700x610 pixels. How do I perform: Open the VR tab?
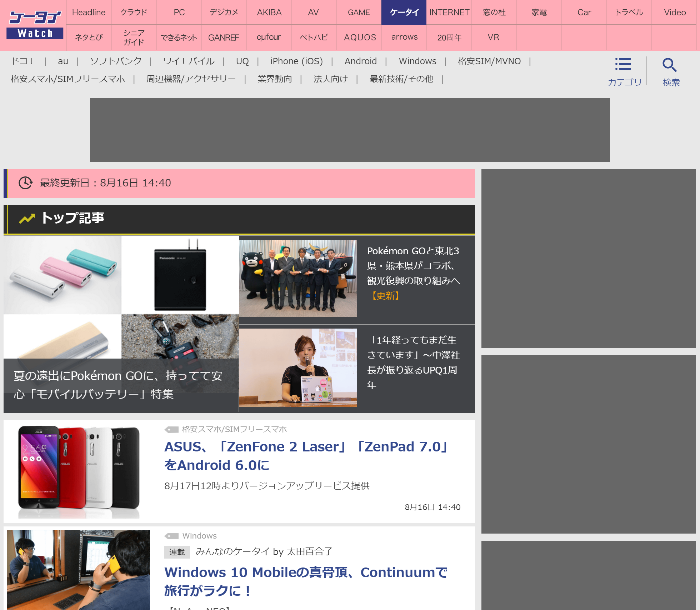[494, 37]
